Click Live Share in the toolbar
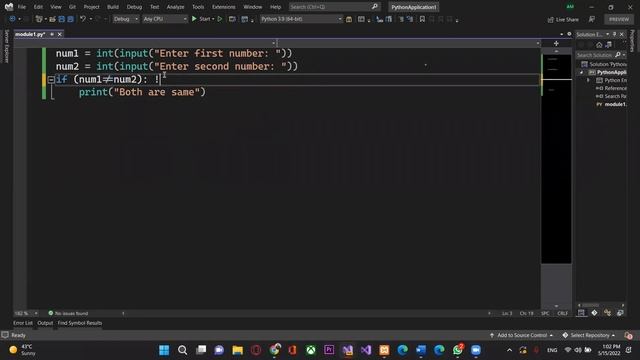The width and height of the screenshot is (640, 360). click(563, 19)
